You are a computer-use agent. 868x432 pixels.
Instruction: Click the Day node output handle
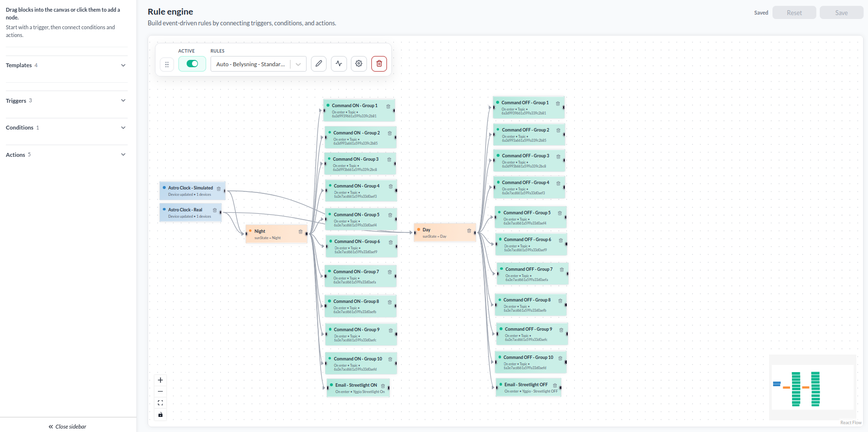[x=476, y=232]
